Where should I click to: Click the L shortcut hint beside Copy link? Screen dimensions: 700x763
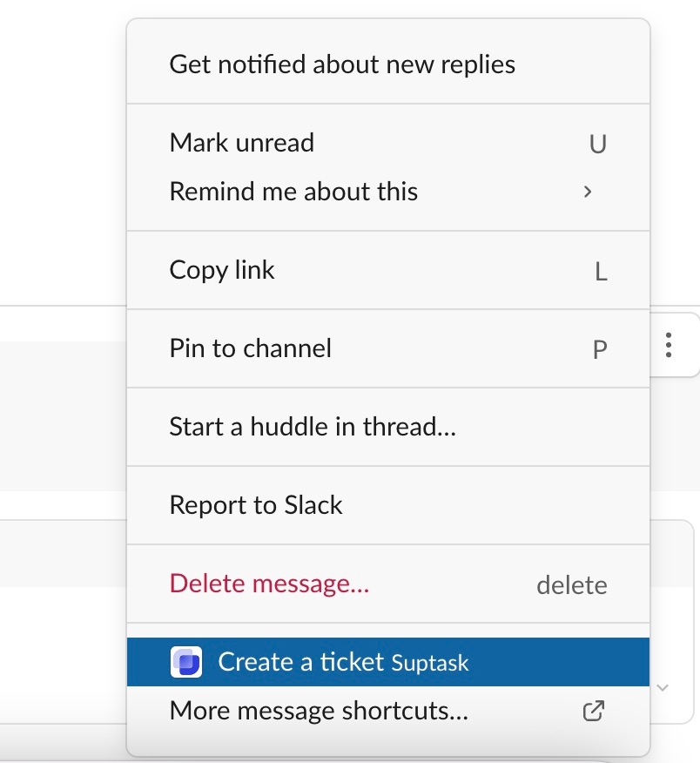tap(601, 271)
